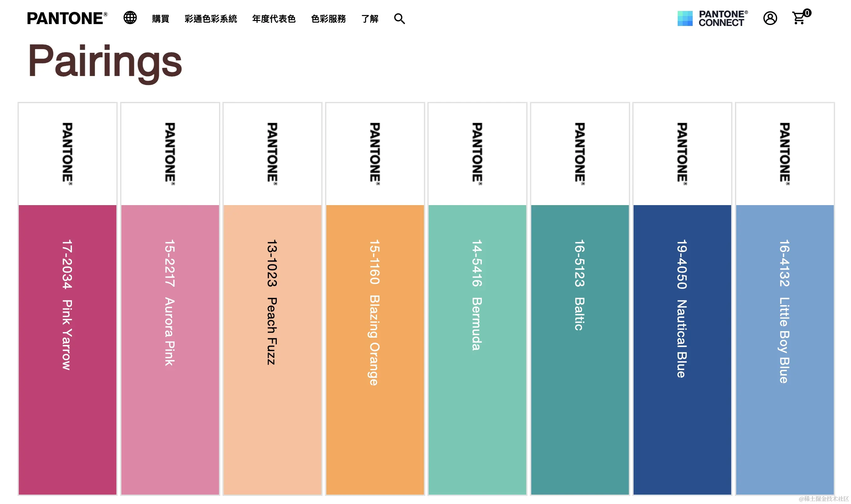The image size is (851, 504).
Task: Click the Pantone Connect gradient square icon
Action: [685, 18]
